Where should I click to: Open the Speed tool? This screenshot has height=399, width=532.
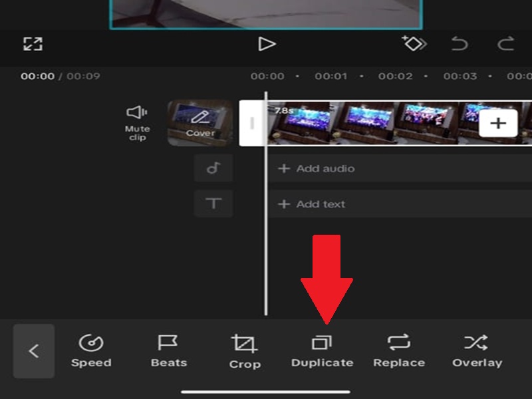[92, 351]
